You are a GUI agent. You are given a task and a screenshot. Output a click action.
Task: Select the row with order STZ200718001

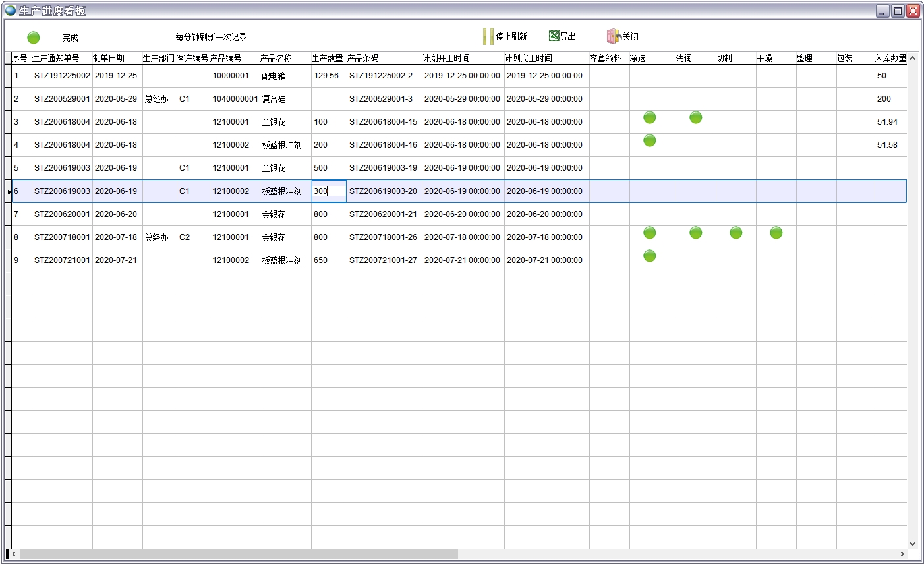pos(62,237)
